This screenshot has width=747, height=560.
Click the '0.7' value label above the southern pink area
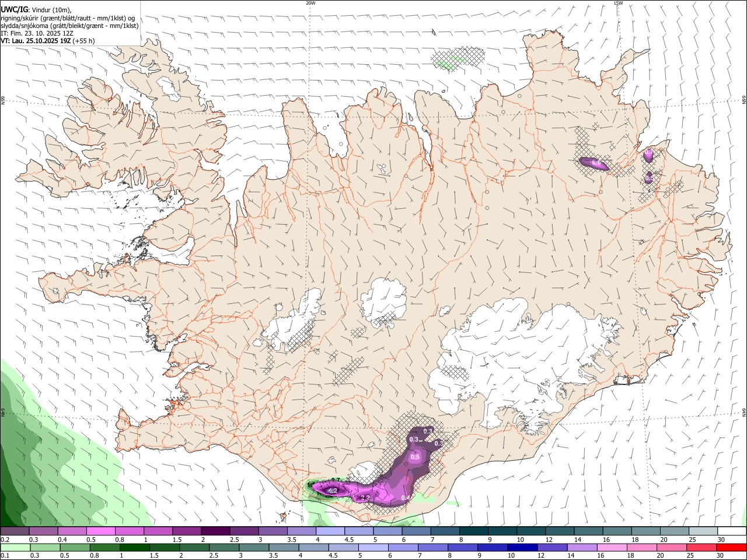pyautogui.click(x=335, y=480)
